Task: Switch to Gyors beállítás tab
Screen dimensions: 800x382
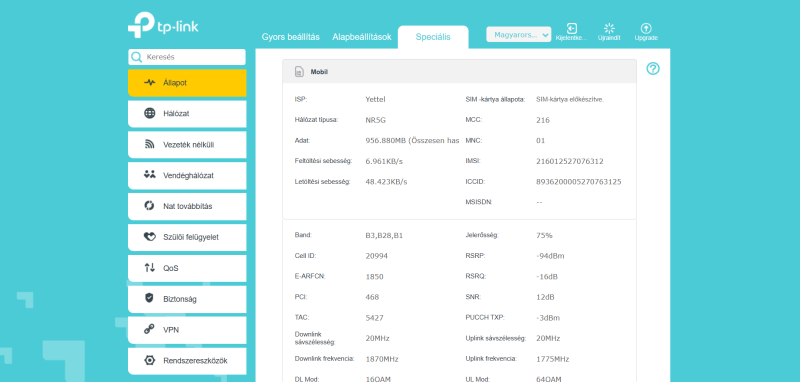Action: (290, 37)
